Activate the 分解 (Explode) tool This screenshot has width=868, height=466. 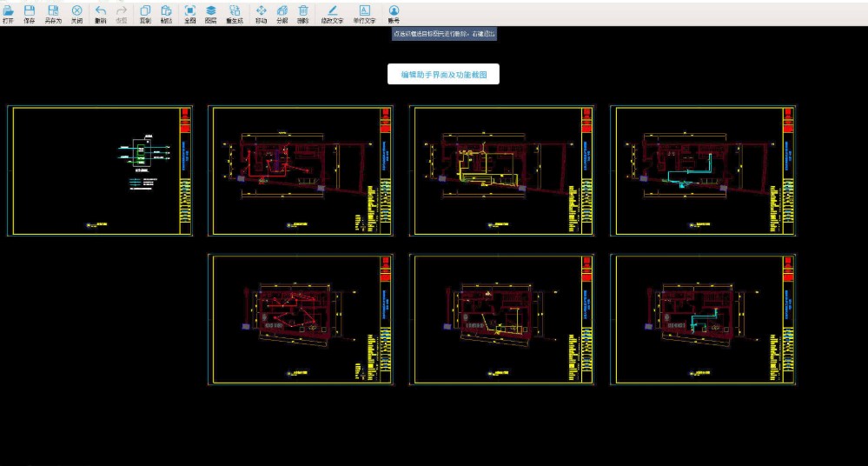(x=282, y=12)
